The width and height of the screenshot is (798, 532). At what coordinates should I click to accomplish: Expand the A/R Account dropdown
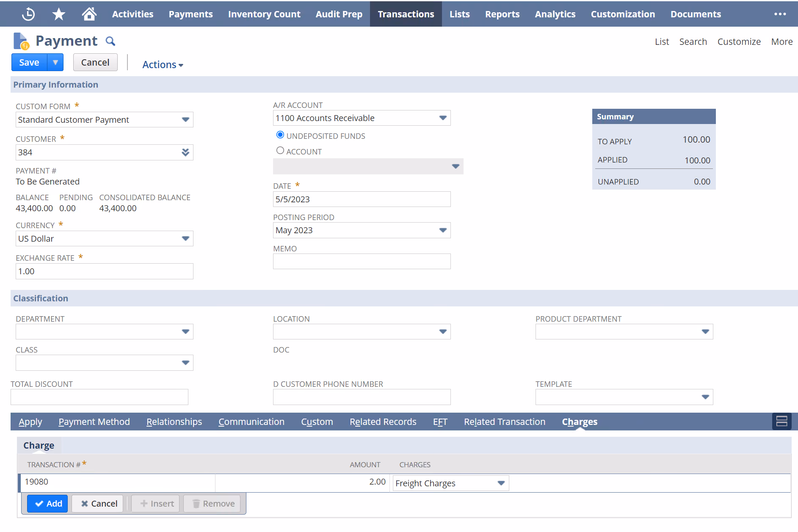pyautogui.click(x=443, y=118)
